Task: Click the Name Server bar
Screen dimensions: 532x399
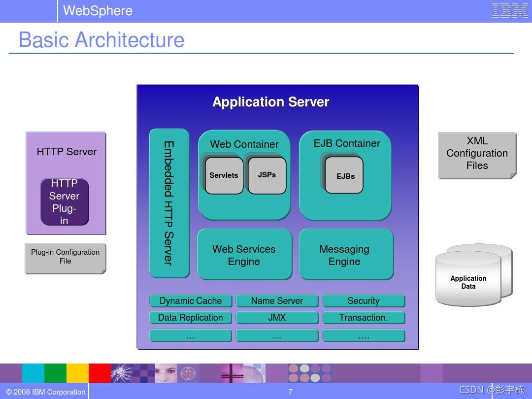Action: click(x=277, y=300)
